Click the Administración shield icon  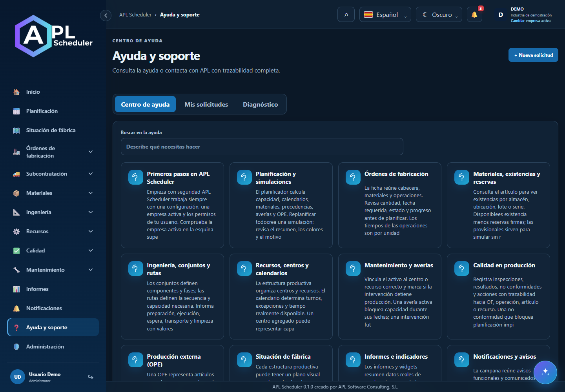(x=16, y=347)
